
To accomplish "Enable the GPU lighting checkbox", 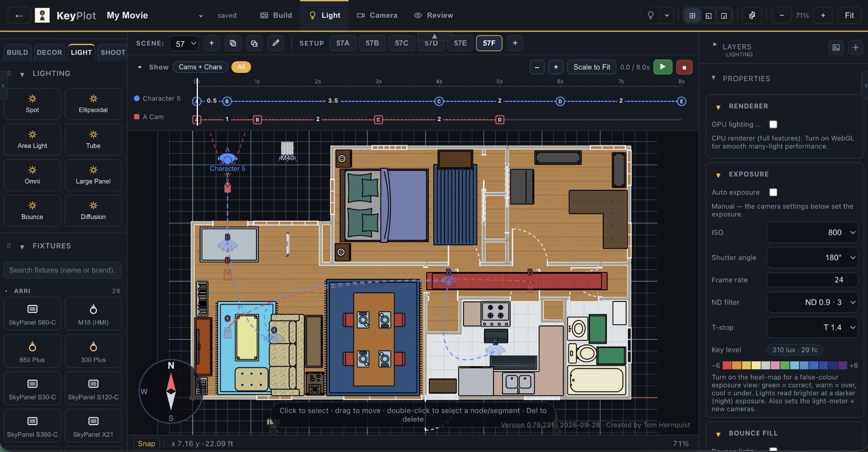I will [x=773, y=124].
